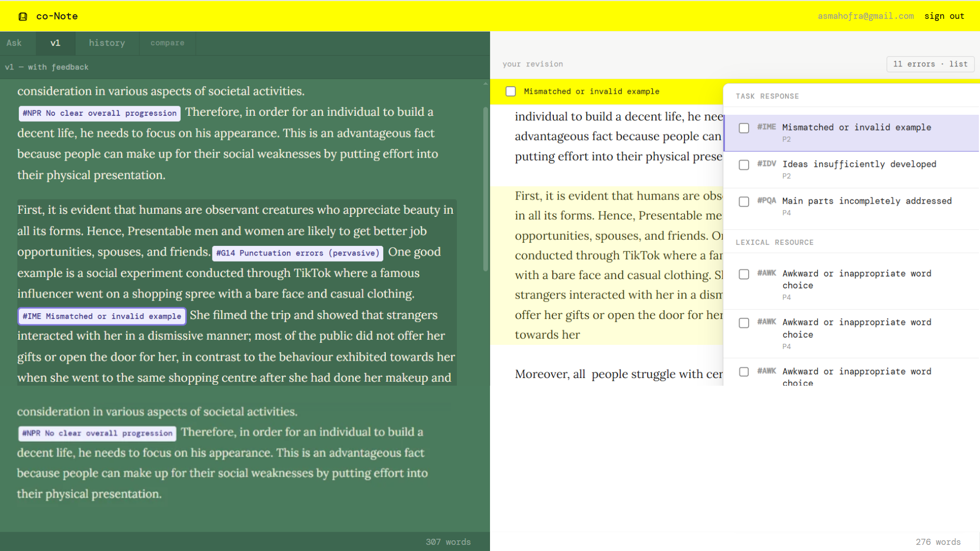
Task: Click the left essay pane scrollbar thumb
Action: pyautogui.click(x=485, y=189)
